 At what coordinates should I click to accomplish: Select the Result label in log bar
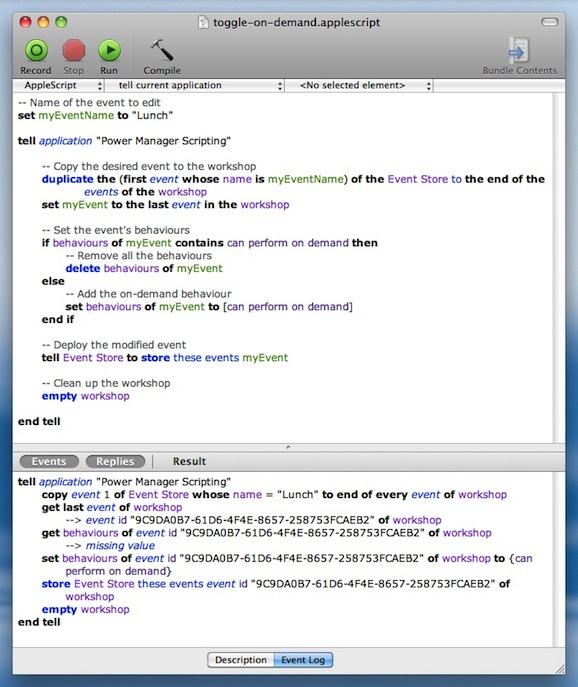pos(189,461)
